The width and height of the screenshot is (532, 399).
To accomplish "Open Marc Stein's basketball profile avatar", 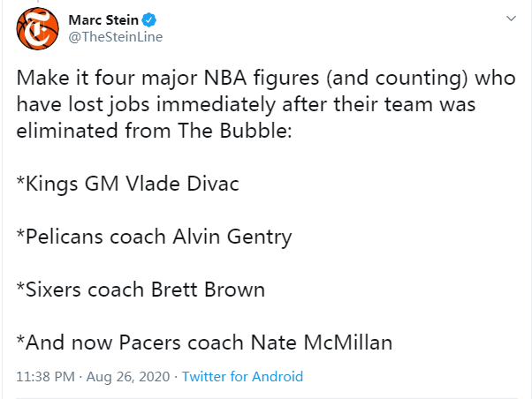I will (x=37, y=29).
